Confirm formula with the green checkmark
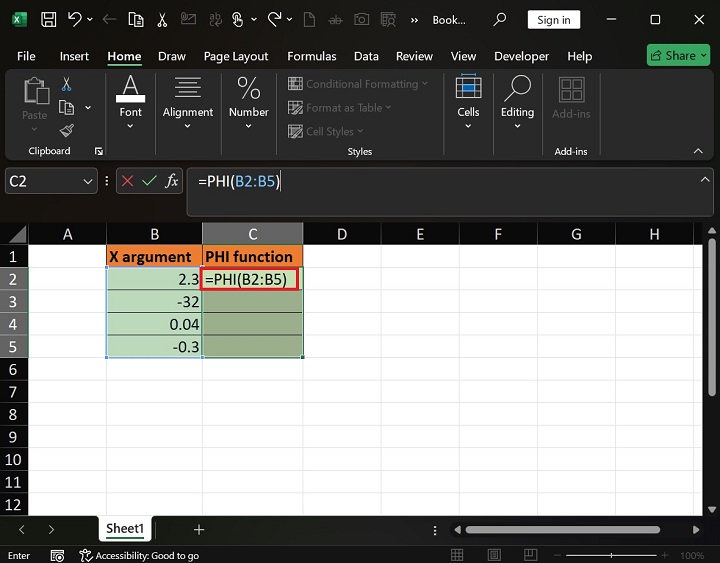The width and height of the screenshot is (720, 563). [150, 181]
